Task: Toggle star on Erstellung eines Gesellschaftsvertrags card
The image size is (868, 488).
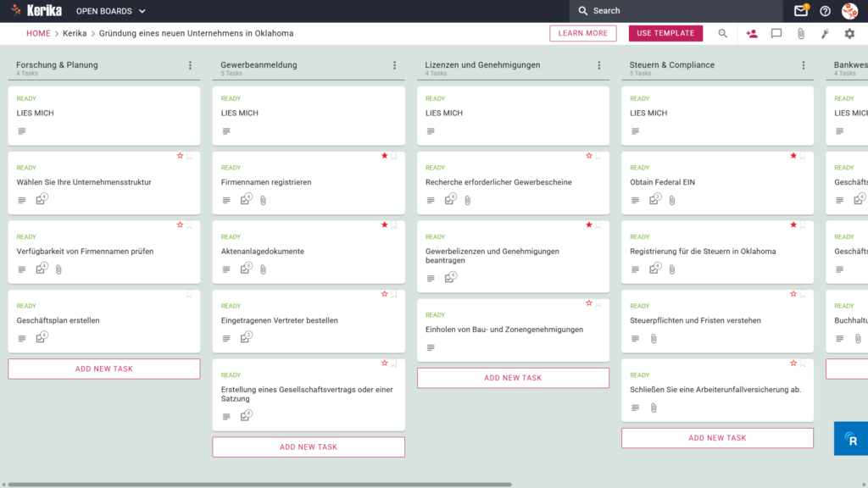Action: pos(384,363)
